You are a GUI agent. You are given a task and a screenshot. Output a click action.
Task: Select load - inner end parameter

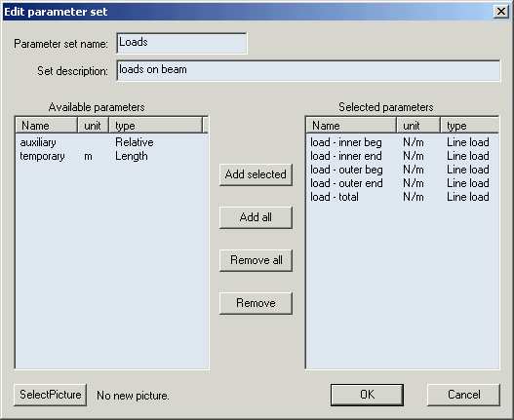(402, 156)
